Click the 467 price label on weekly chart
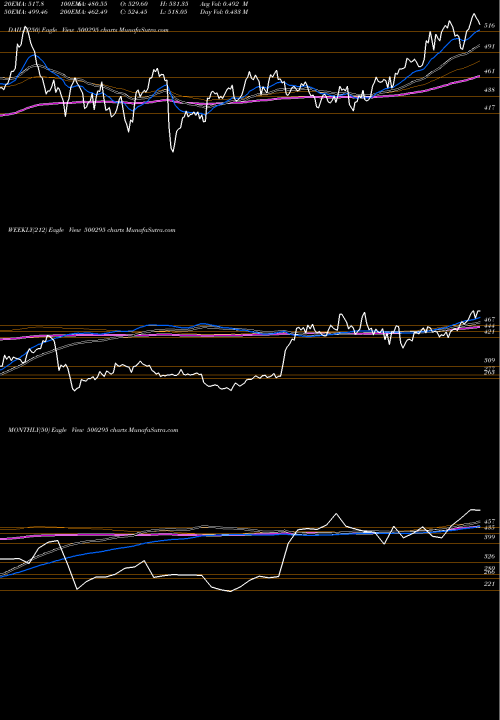 tap(489, 319)
